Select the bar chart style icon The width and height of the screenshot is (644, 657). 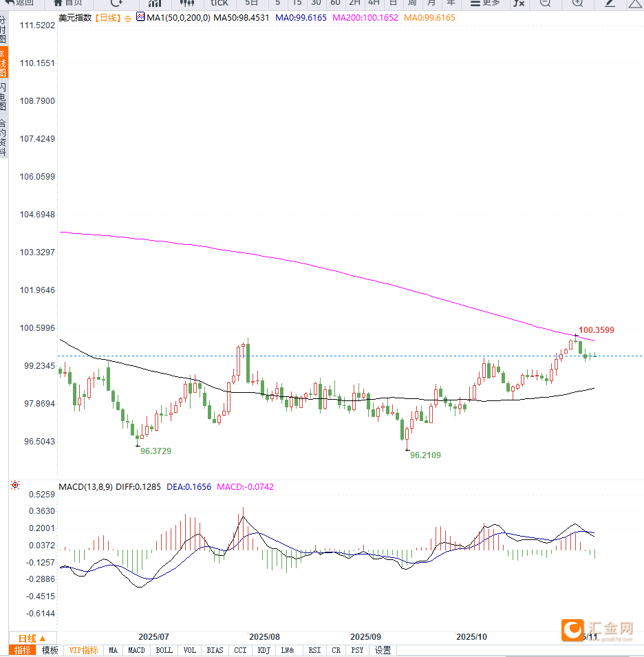pyautogui.click(x=155, y=3)
